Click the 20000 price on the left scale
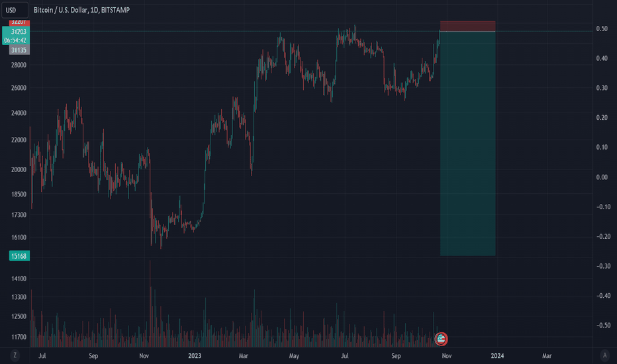 [x=18, y=169]
